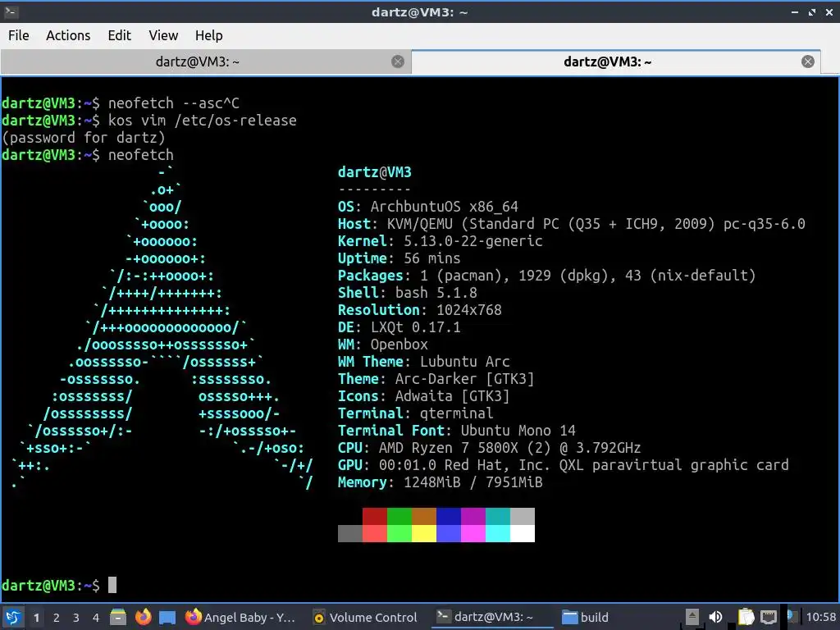This screenshot has height=630, width=840.
Task: Switch to virtual desktop 2
Action: tap(57, 618)
